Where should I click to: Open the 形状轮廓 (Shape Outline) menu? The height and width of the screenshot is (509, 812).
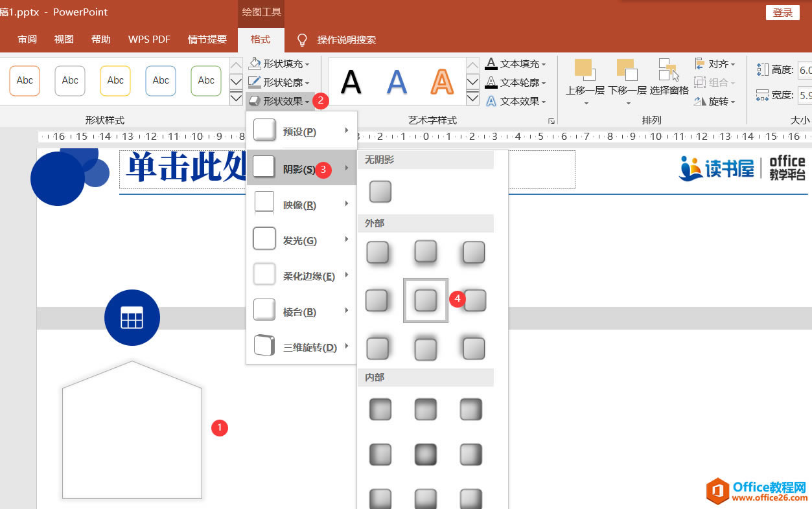pyautogui.click(x=280, y=82)
